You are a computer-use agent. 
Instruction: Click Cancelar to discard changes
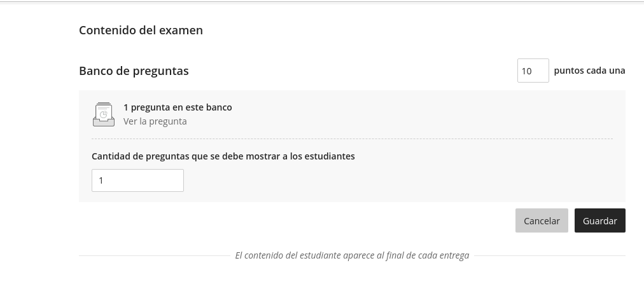[x=542, y=220]
